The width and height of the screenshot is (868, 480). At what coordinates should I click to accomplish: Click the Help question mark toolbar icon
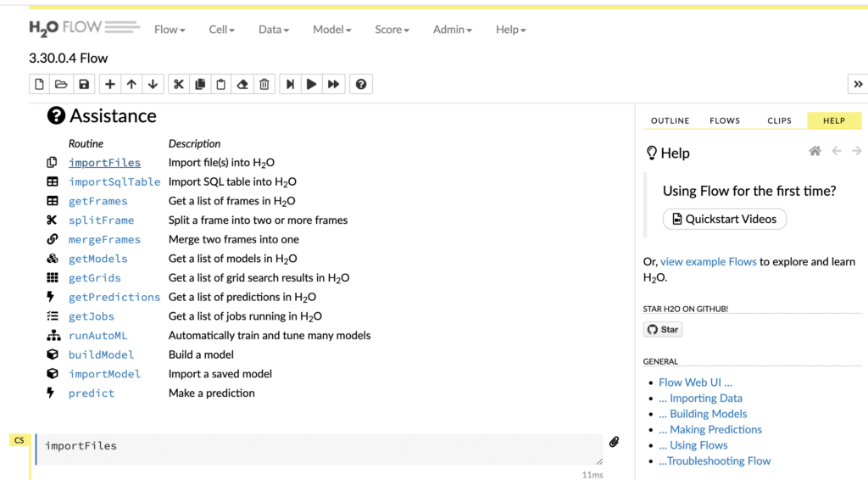pyautogui.click(x=361, y=84)
